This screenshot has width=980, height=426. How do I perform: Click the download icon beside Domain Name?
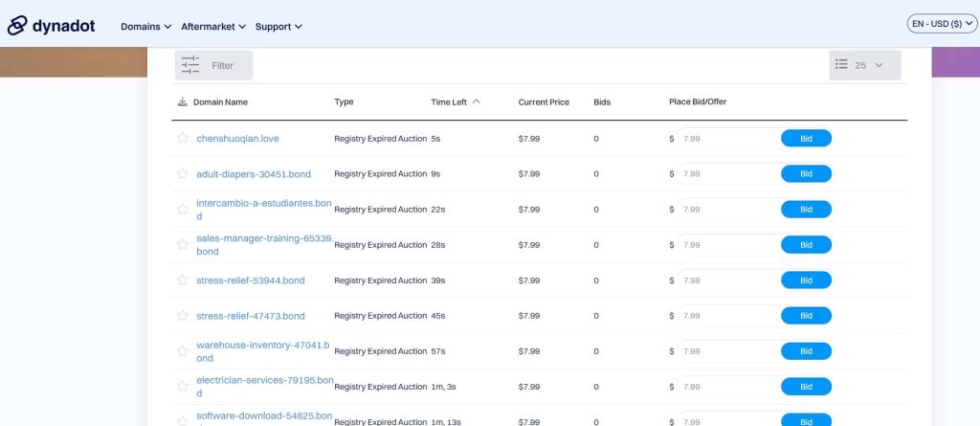pos(182,101)
